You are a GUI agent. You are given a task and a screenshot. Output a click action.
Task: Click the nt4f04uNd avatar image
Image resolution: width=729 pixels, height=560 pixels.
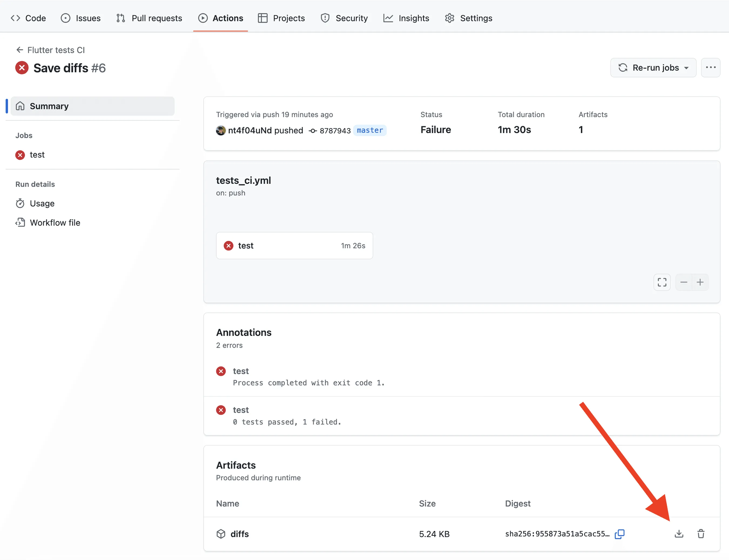tap(221, 130)
